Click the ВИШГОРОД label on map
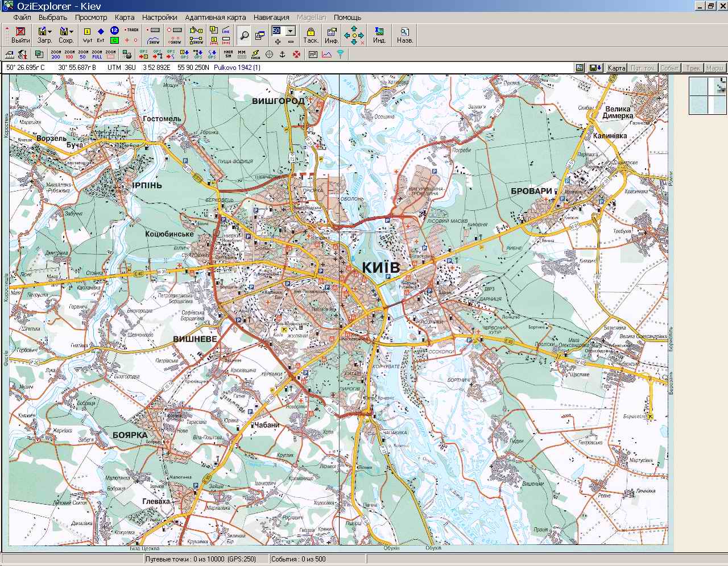The height and width of the screenshot is (566, 728). click(278, 101)
